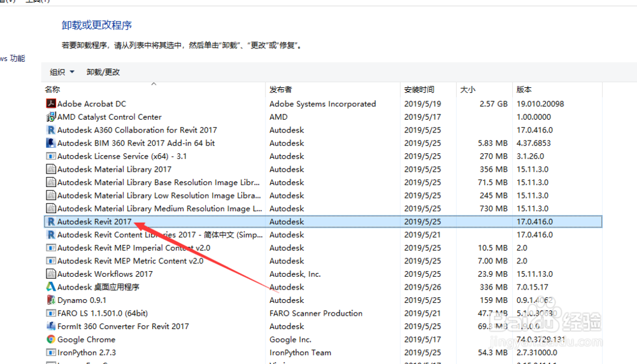Click the Material Library Medium Resolution icon
The height and width of the screenshot is (364, 637).
coord(51,208)
